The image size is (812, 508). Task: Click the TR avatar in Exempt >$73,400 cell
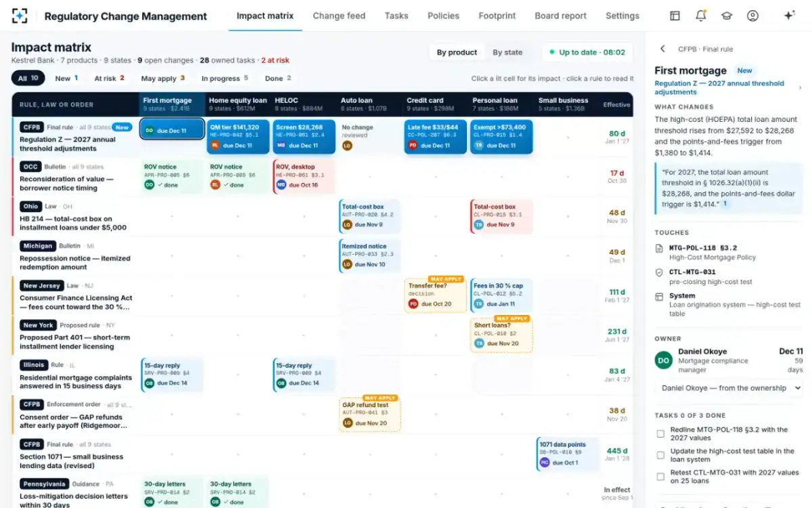478,146
